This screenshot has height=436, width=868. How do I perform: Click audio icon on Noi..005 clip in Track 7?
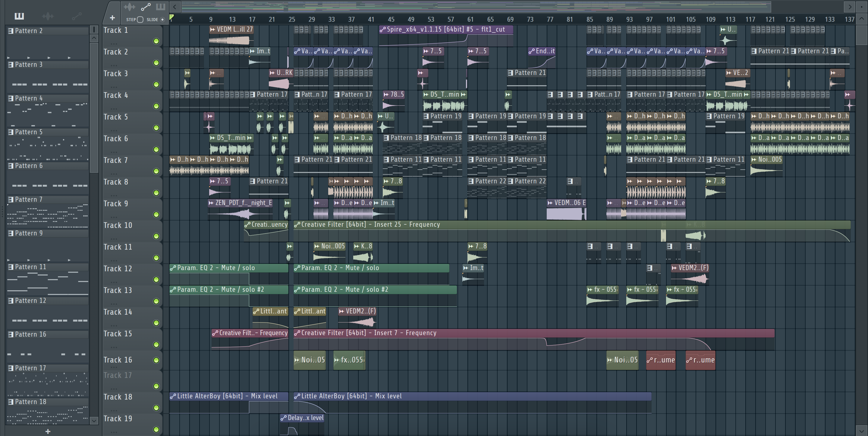point(754,160)
